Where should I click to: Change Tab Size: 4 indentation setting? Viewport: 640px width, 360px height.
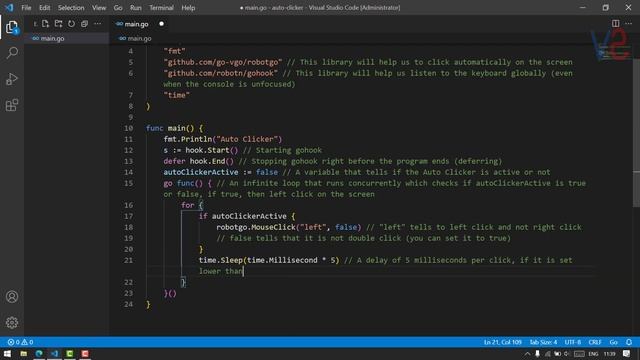tap(543, 342)
